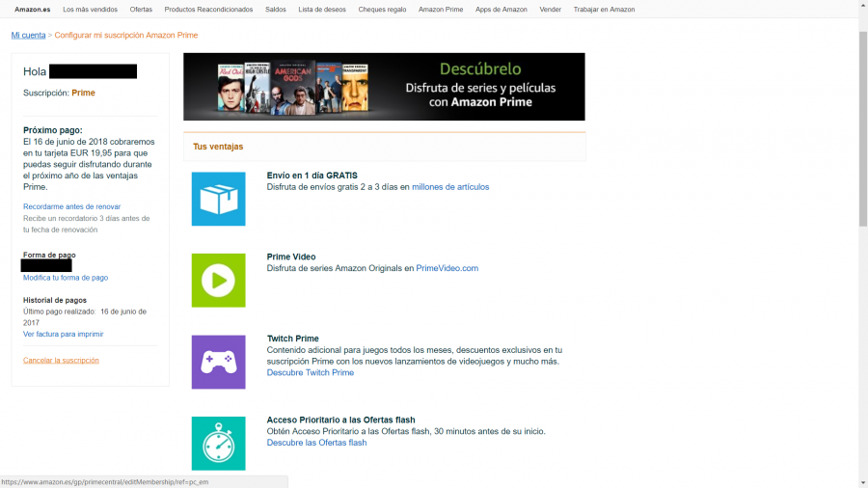
Task: Select 'Cheques regalo' menu item
Action: [382, 10]
